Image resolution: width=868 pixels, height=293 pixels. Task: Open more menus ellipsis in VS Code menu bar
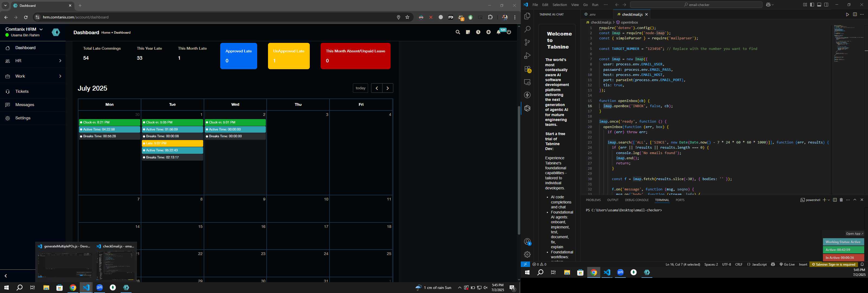(x=605, y=5)
